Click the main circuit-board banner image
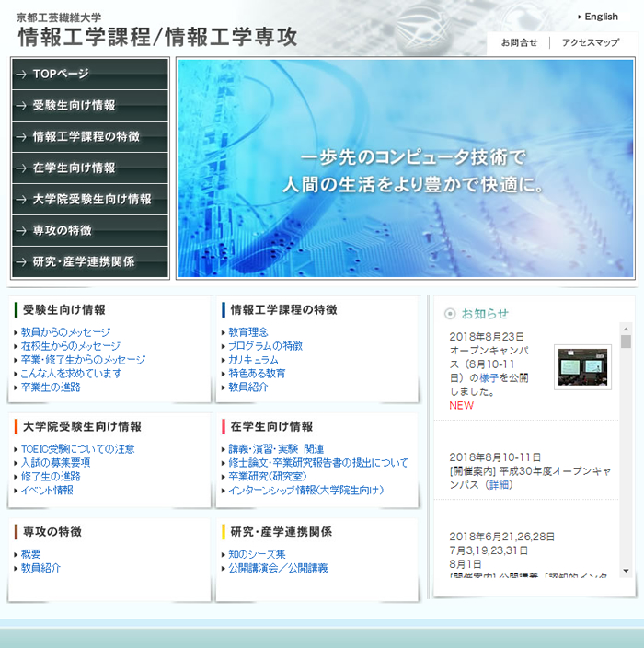 coord(405,168)
